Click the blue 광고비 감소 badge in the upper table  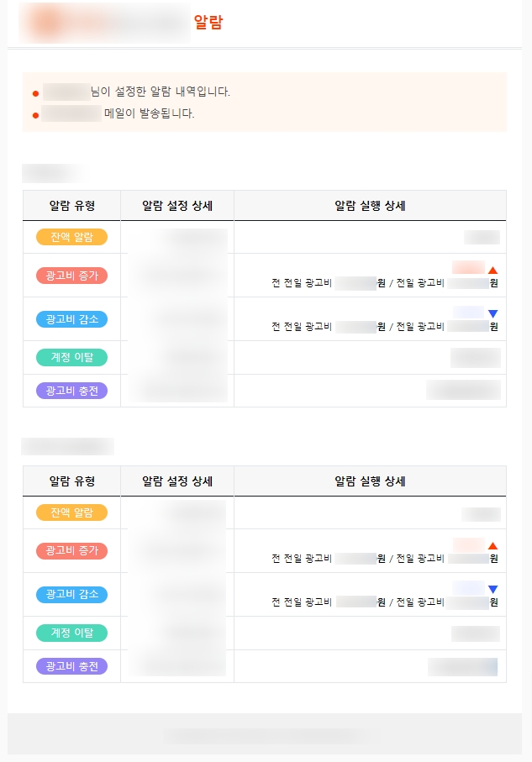(x=71, y=319)
